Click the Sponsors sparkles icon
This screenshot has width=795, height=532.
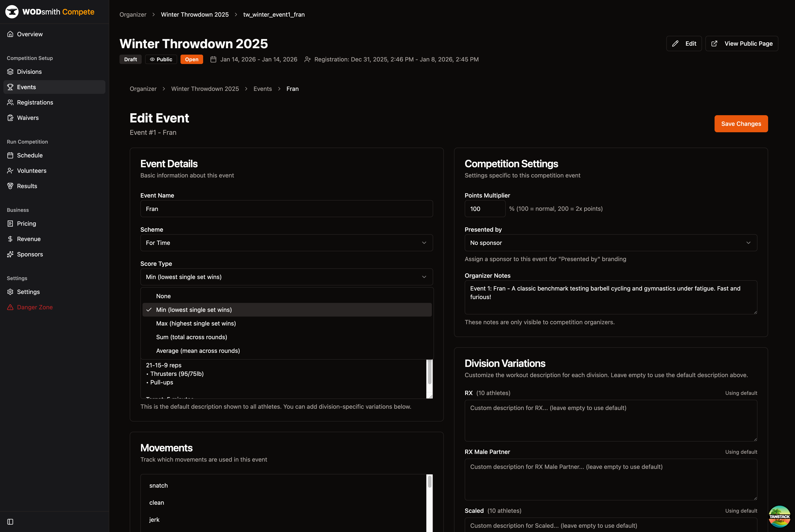[x=10, y=254]
